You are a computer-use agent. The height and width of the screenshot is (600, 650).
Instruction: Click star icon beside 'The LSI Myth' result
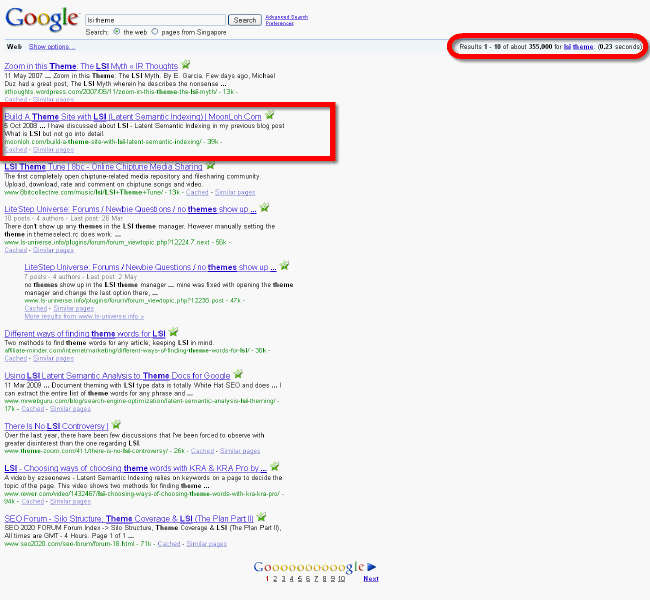[x=186, y=64]
